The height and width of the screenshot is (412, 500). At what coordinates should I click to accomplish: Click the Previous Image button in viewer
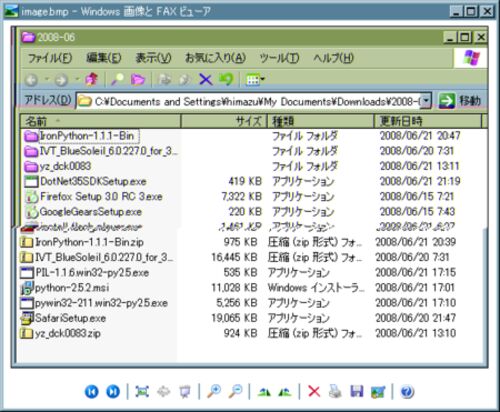92,391
